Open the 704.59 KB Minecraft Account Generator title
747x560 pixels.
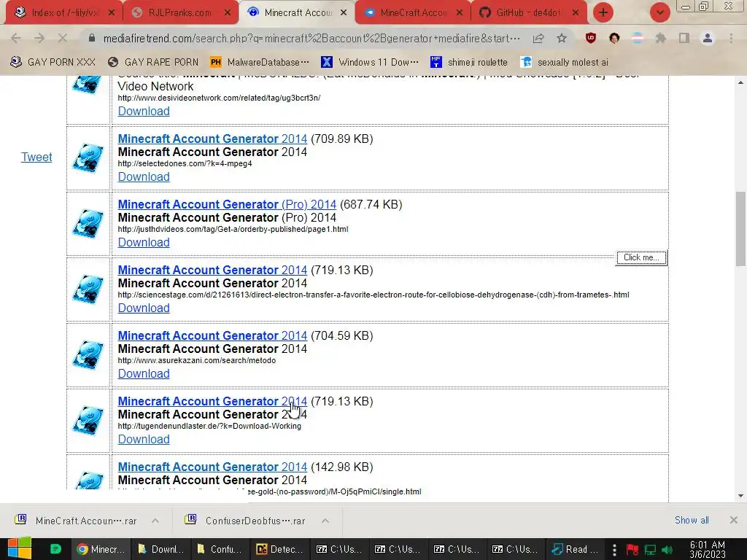(x=212, y=335)
